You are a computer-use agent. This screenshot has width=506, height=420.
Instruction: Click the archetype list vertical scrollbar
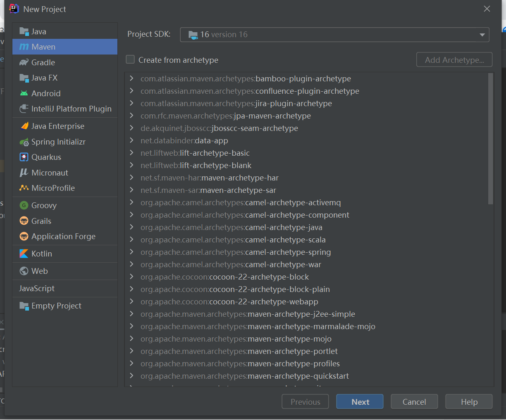pos(491,139)
